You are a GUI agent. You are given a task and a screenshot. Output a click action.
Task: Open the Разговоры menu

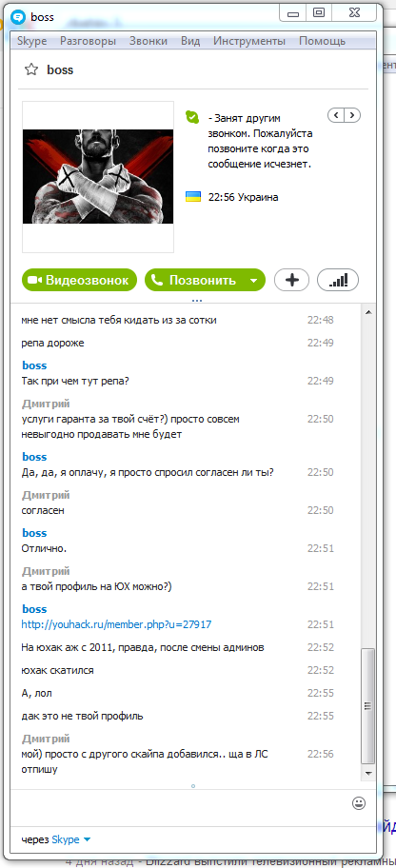pyautogui.click(x=89, y=41)
